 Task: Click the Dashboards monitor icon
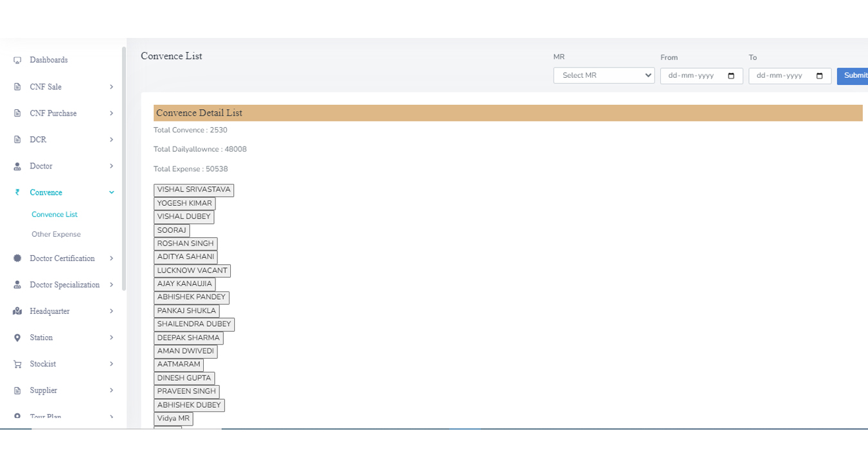click(17, 60)
